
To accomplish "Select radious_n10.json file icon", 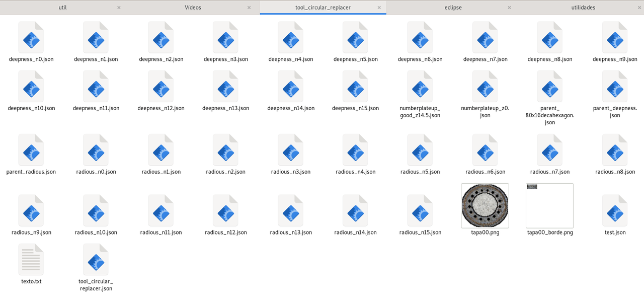I will 96,210.
